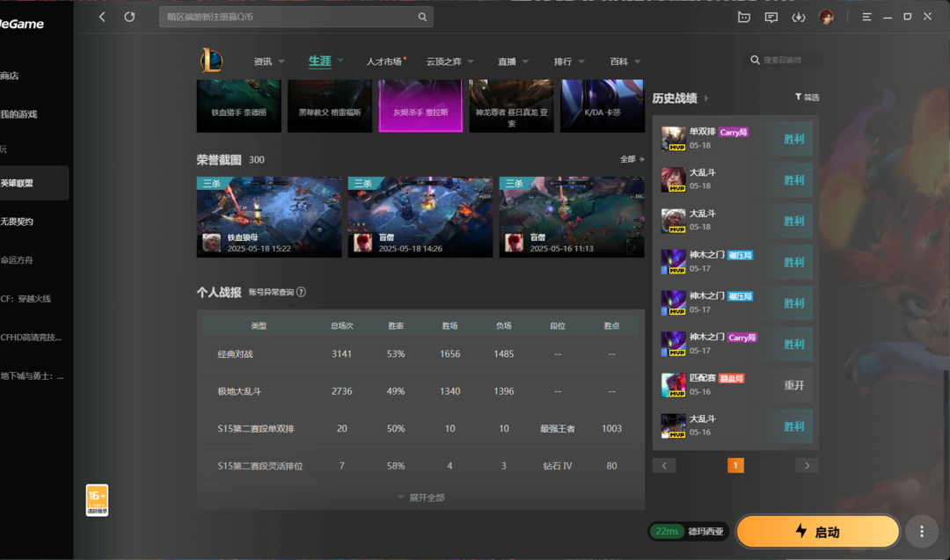
Task: Click the 全部 link beside 荣誉截图
Action: pyautogui.click(x=632, y=159)
